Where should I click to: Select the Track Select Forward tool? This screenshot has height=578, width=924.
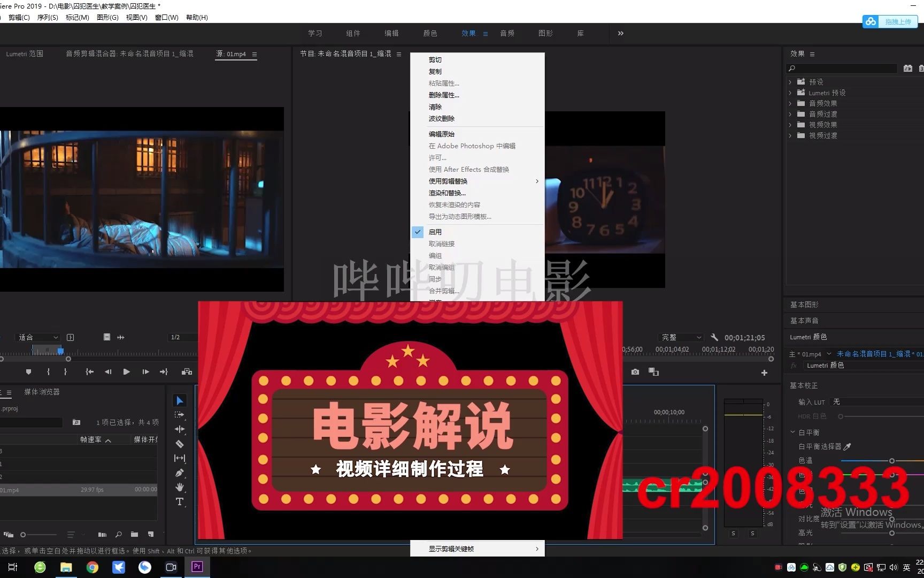pyautogui.click(x=180, y=415)
